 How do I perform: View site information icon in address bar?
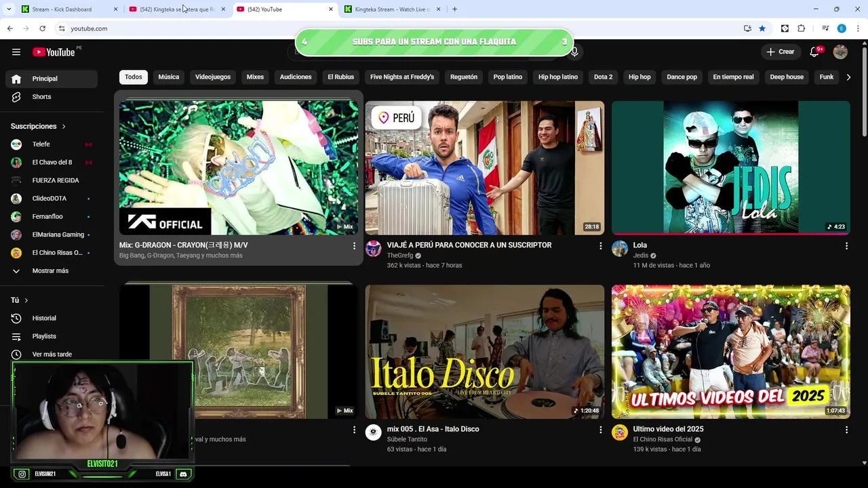(62, 28)
